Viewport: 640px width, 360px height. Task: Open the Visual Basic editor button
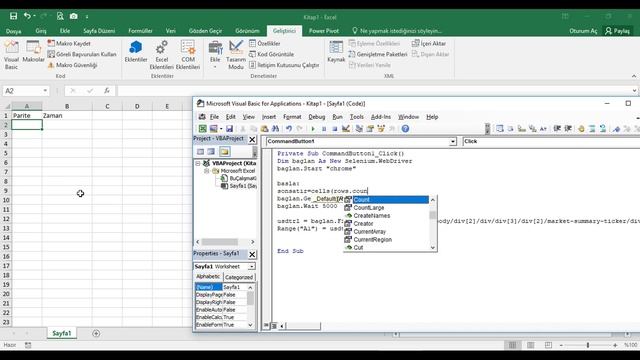(x=11, y=55)
